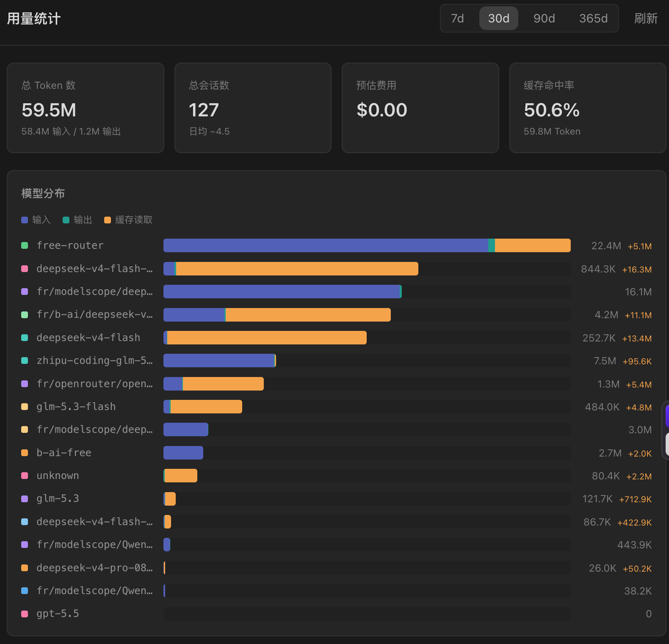Click the fr/modelscope/deep… row with 3.0M

click(337, 429)
